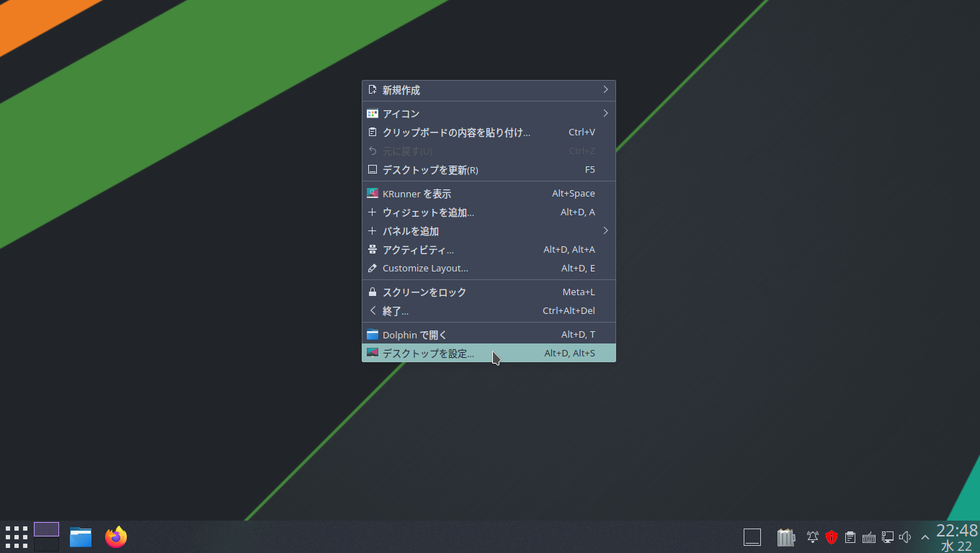The image size is (980, 553).
Task: Select ウィジェットを追加 menu entry
Action: point(489,212)
